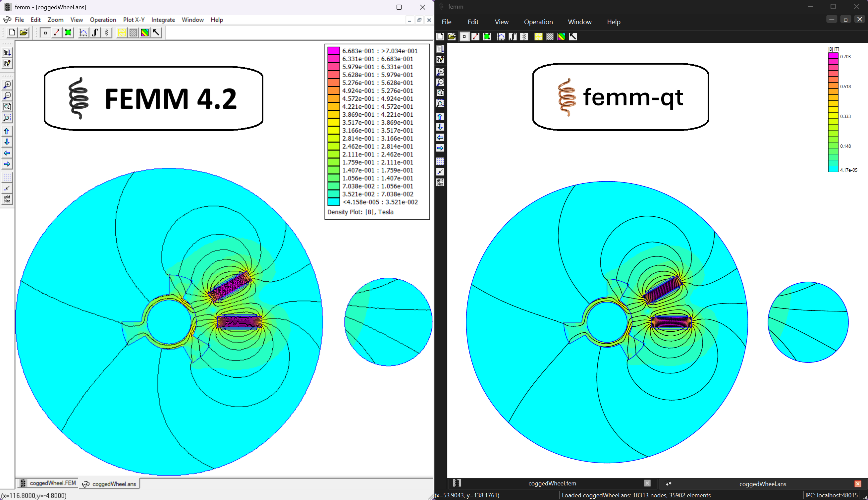Toggle yellow mesh display in FEMM 4.2 toolbar
The image size is (868, 500).
coord(122,32)
